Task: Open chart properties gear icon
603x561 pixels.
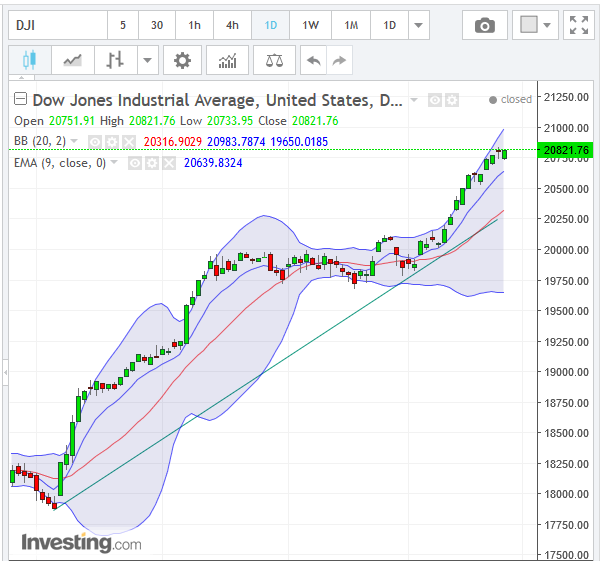Action: click(x=182, y=60)
